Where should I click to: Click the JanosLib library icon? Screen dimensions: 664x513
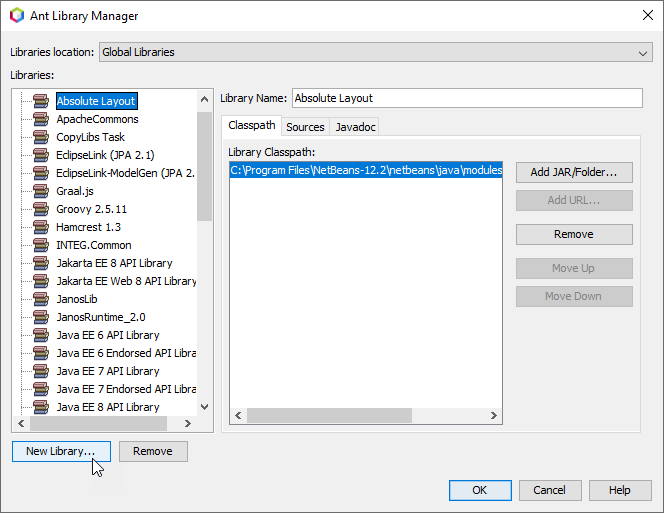(x=41, y=299)
